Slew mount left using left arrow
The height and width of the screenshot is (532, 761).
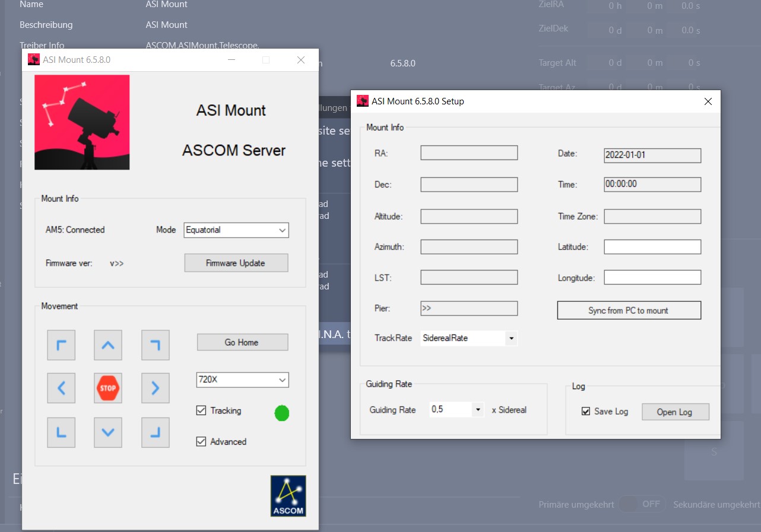(61, 388)
